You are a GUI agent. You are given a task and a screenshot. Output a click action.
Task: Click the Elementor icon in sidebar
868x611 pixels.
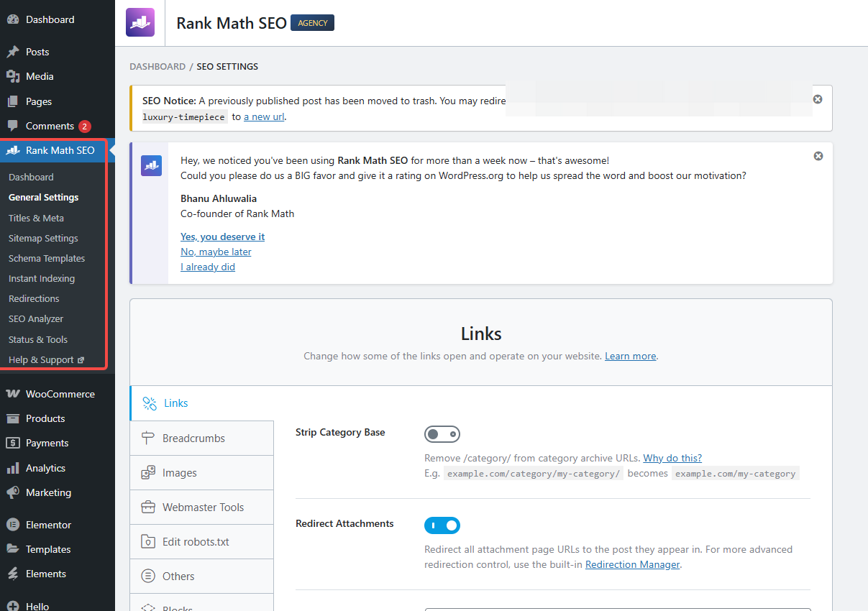[12, 525]
